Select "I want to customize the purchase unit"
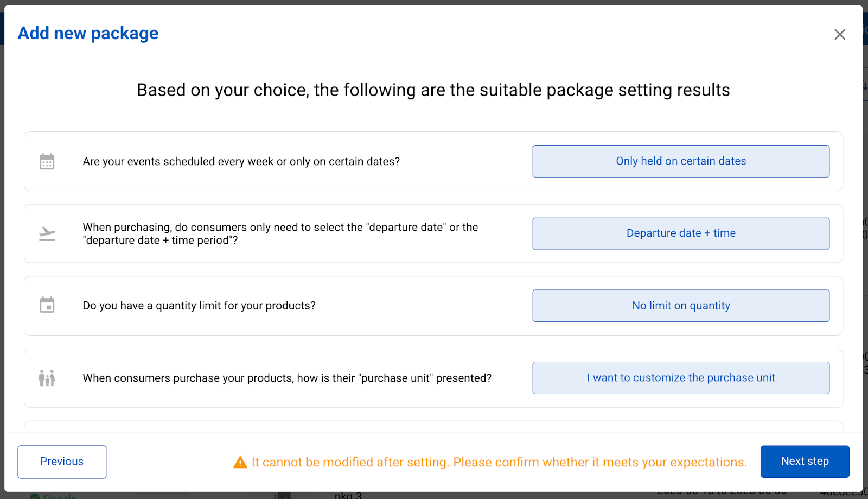This screenshot has width=868, height=499. tap(680, 378)
